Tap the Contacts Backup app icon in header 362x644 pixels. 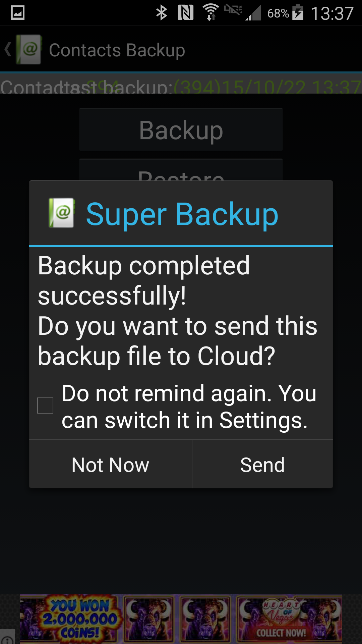[x=29, y=50]
